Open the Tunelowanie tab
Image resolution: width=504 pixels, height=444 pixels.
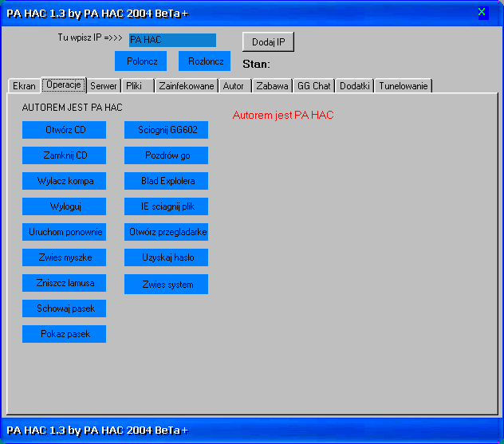click(x=404, y=86)
